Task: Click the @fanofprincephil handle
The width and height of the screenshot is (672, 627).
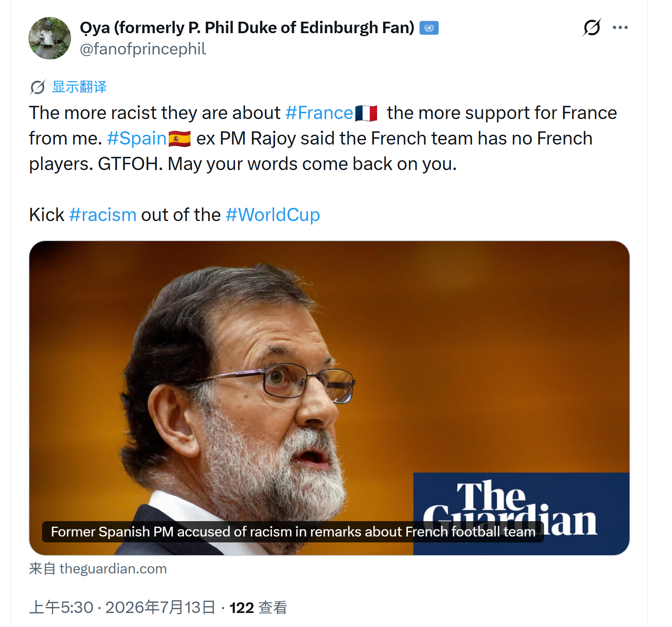Action: coord(143,49)
